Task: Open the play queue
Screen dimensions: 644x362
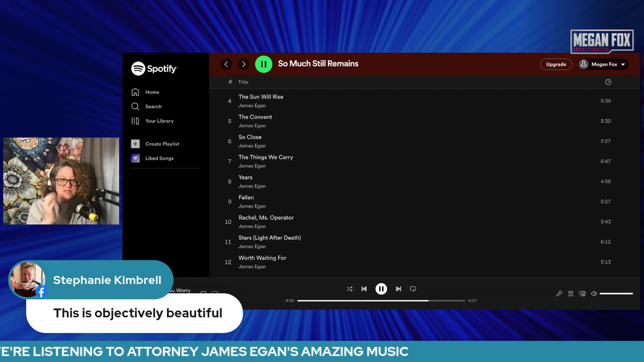Action: [x=571, y=294]
